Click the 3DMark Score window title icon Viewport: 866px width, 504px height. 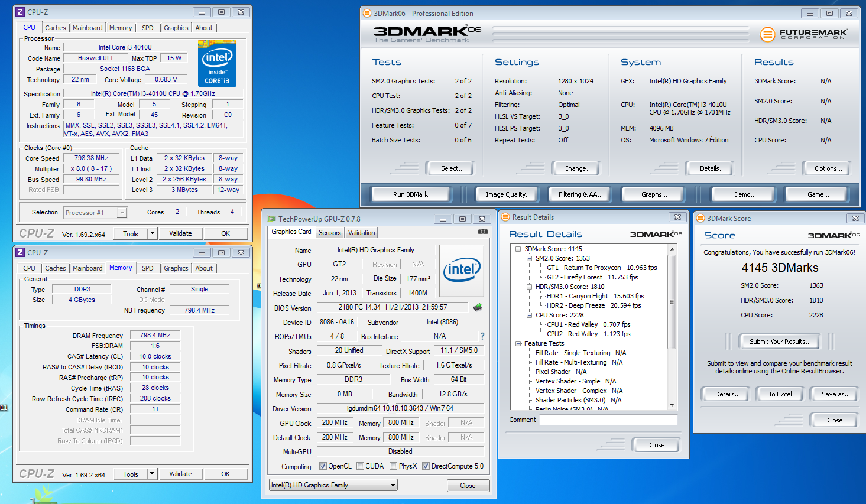coord(700,218)
